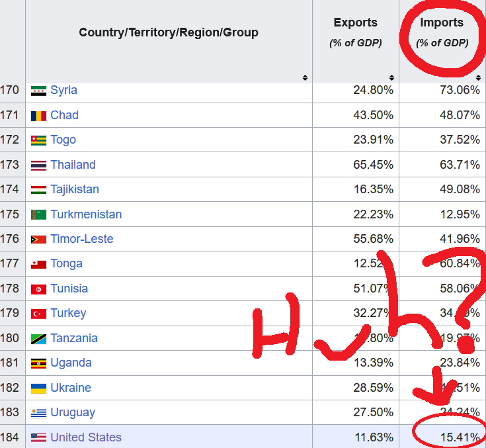This screenshot has height=448, width=486.
Task: Select Uganda imports value 23.84%
Action: point(460,363)
